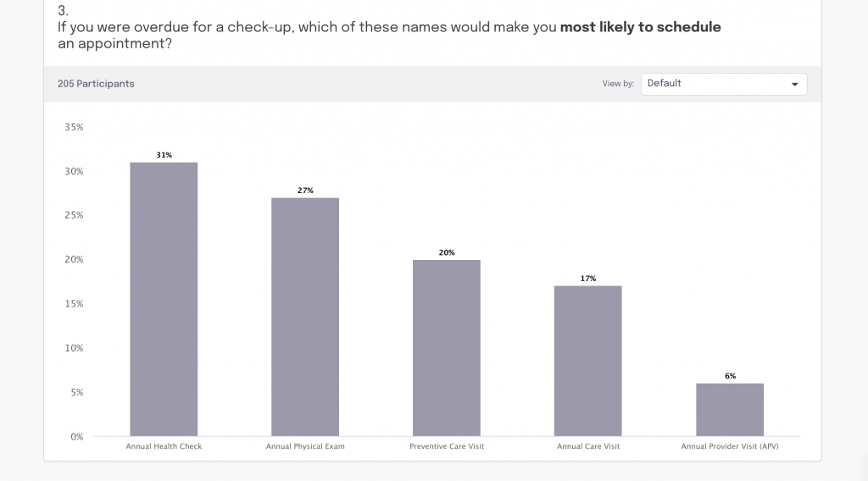The height and width of the screenshot is (481, 868).
Task: Click the dropdown arrow caret icon
Action: (794, 85)
